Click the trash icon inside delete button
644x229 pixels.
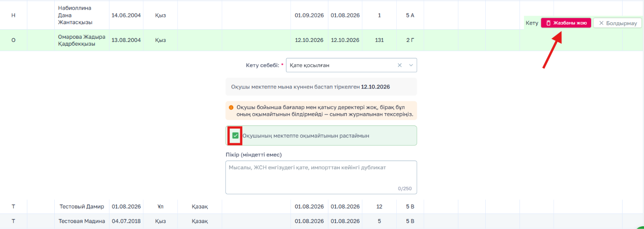(549, 23)
